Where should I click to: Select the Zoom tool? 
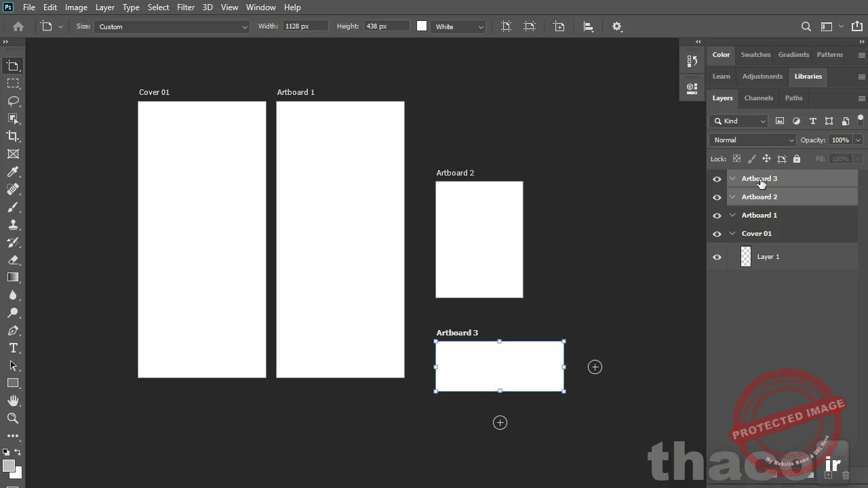pyautogui.click(x=14, y=418)
